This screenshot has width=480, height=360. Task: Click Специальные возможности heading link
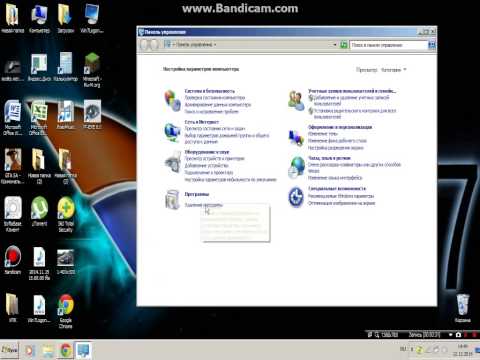point(337,189)
